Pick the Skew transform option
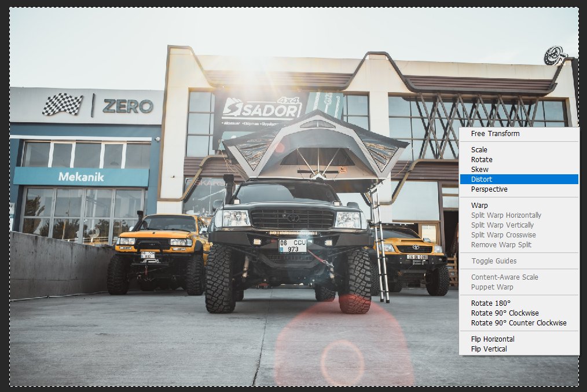587x392 pixels. [519, 169]
